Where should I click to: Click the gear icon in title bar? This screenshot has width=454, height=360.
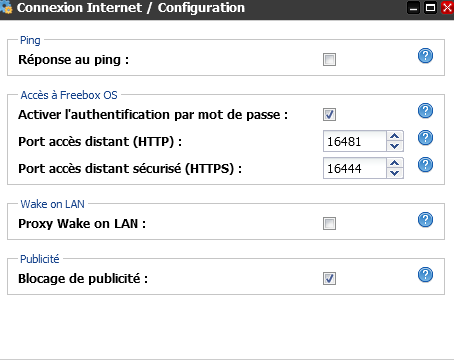click(x=6, y=7)
